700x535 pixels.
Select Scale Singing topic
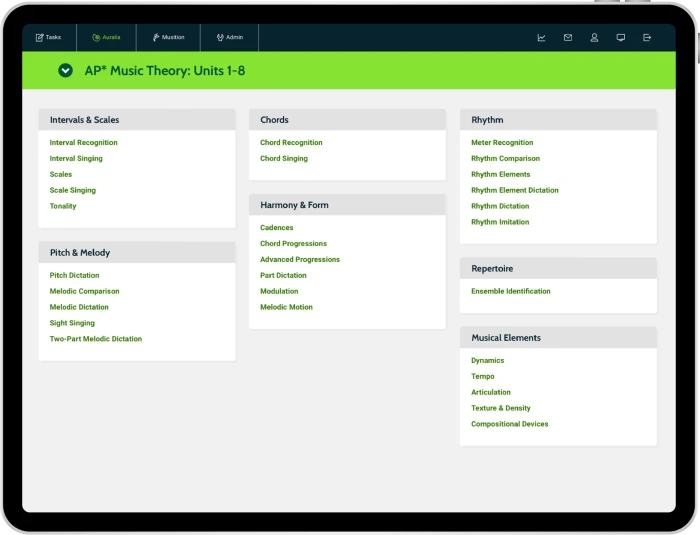(x=73, y=190)
